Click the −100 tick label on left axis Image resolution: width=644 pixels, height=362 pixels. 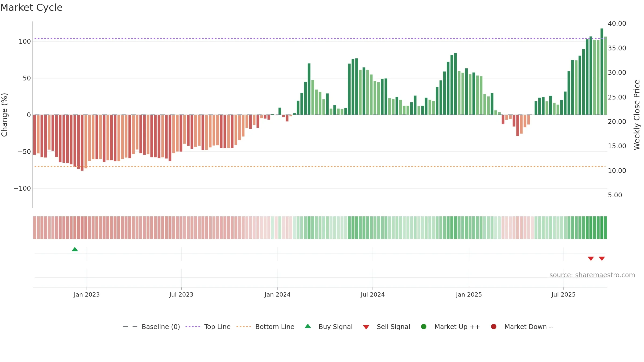coord(22,189)
